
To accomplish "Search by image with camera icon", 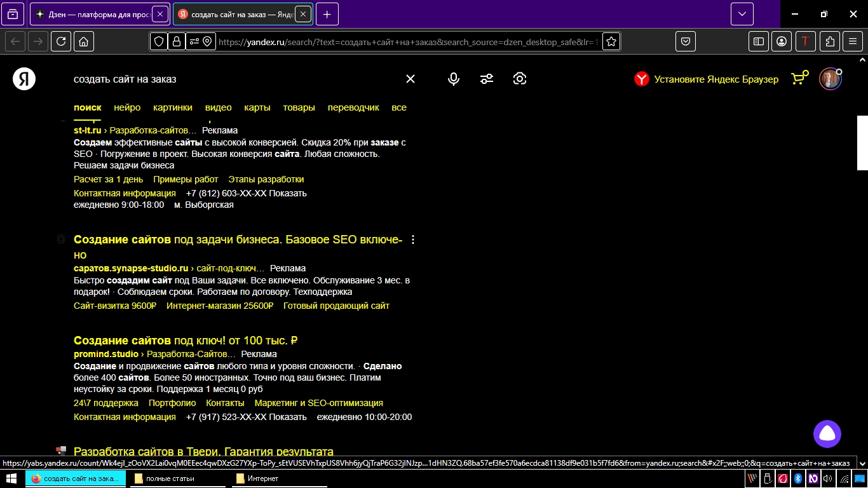I will pos(520,79).
